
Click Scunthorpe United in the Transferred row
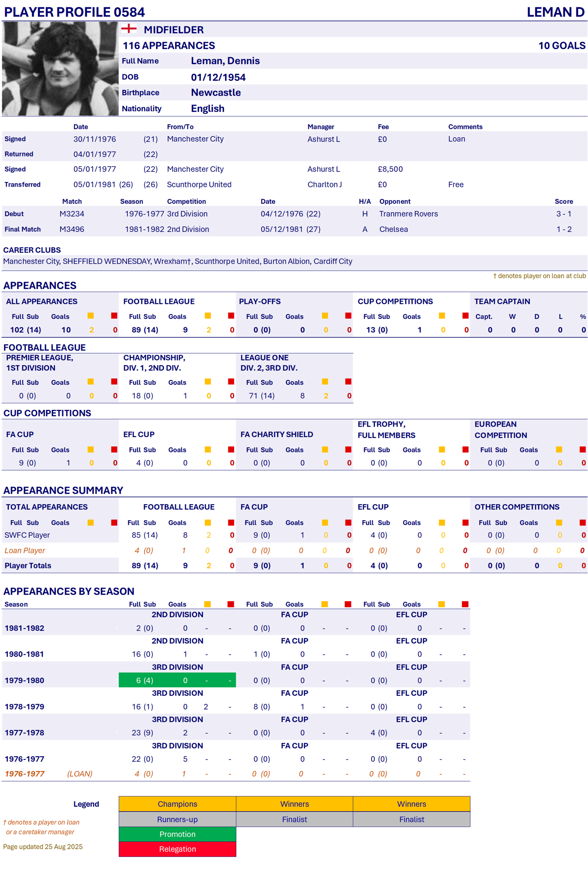199,185
